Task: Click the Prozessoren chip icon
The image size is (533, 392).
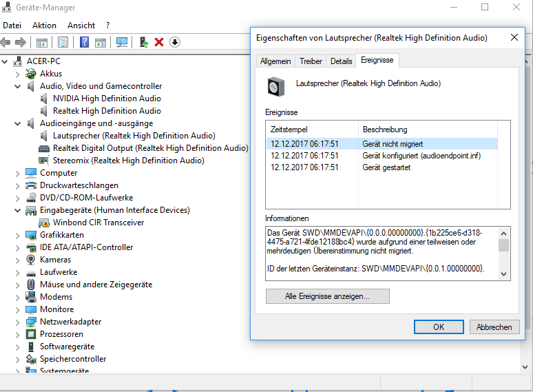Action: coord(30,334)
